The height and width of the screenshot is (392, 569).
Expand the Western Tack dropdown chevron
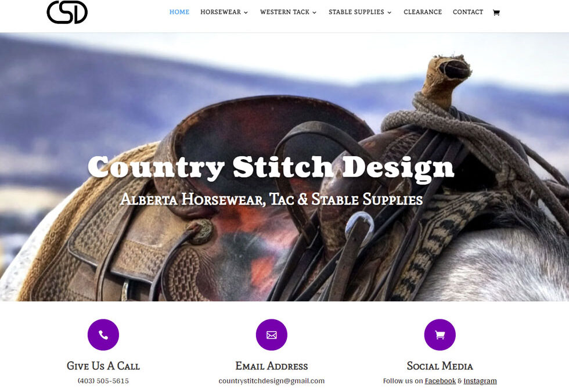[314, 12]
